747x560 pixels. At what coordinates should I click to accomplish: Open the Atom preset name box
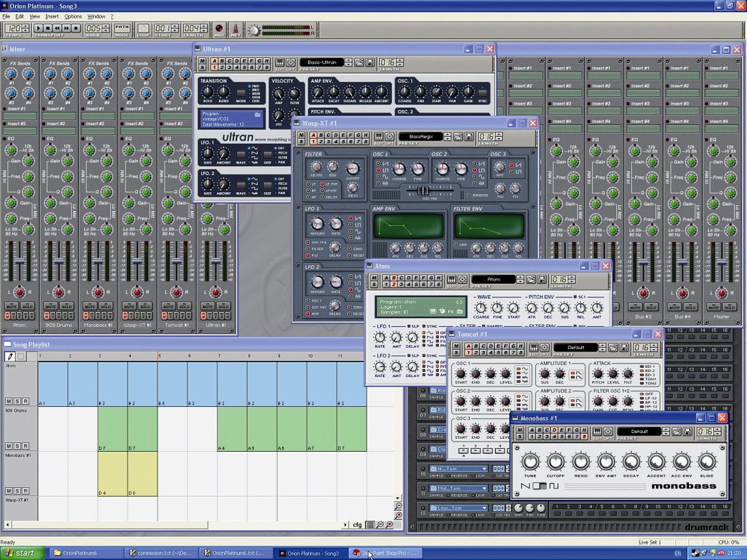pyautogui.click(x=494, y=279)
